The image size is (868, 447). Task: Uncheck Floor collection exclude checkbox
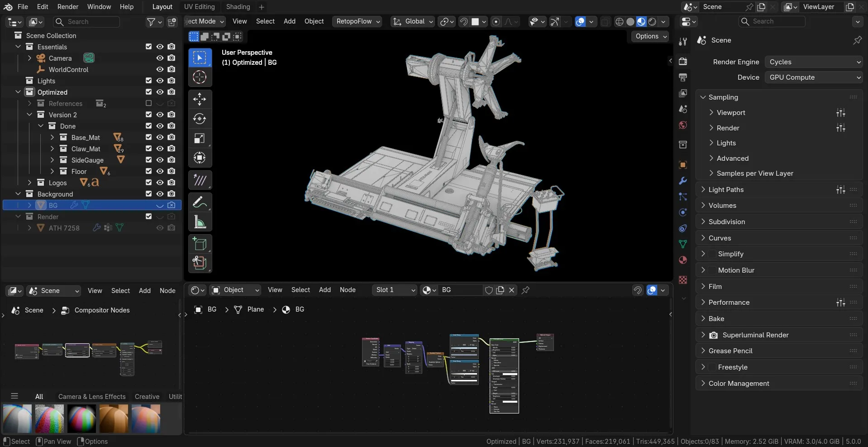[148, 171]
